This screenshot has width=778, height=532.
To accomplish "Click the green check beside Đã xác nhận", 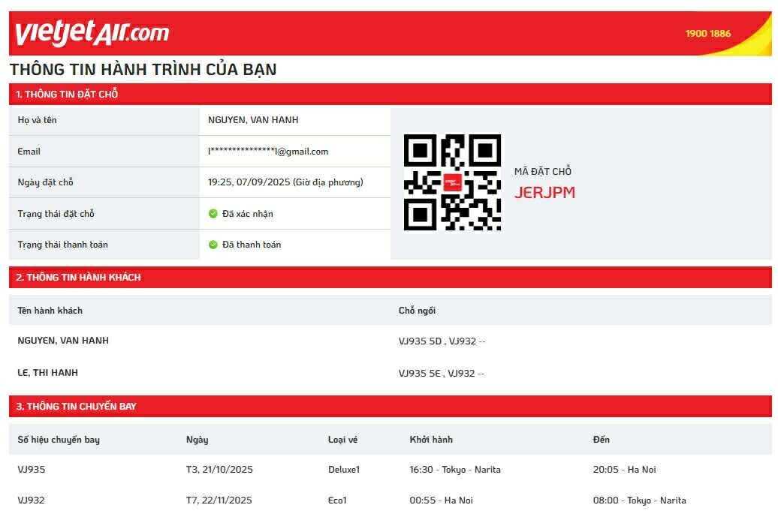I will point(213,214).
